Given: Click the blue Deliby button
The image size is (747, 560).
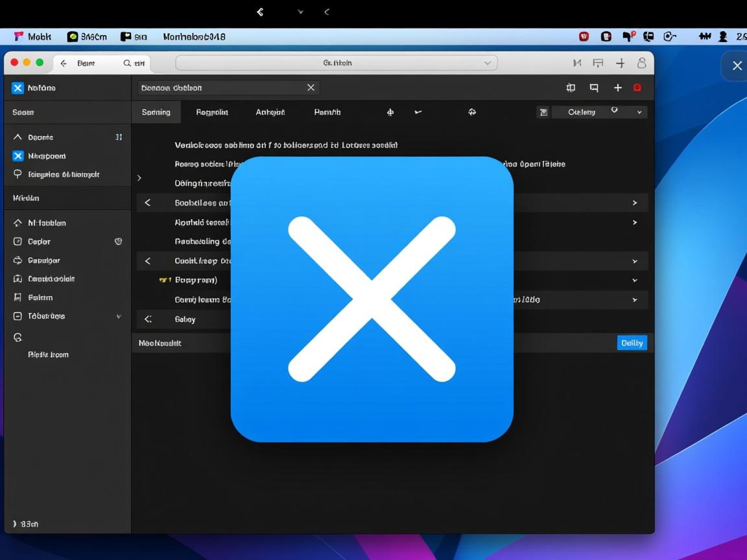Looking at the screenshot, I should pos(632,343).
